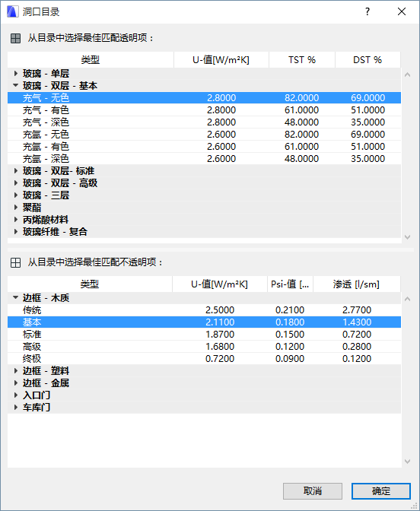Select the 充氩 - 无色 row
The image size is (420, 511).
[204, 135]
